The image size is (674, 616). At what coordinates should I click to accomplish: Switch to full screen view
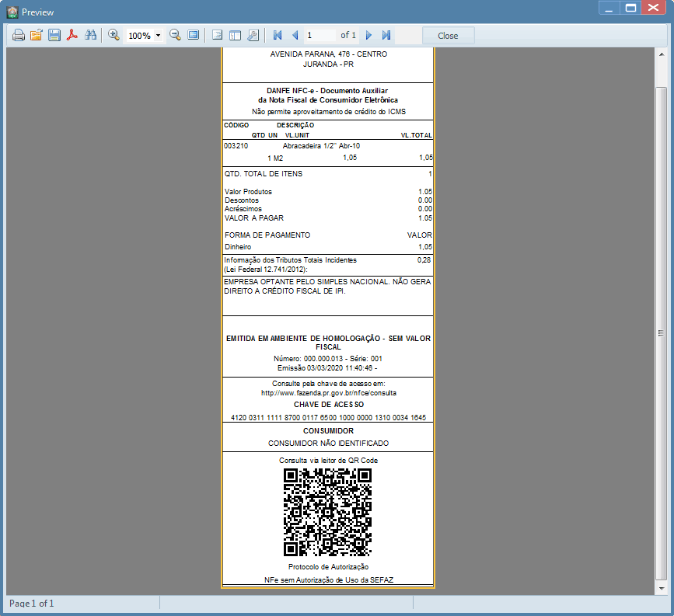pyautogui.click(x=193, y=35)
